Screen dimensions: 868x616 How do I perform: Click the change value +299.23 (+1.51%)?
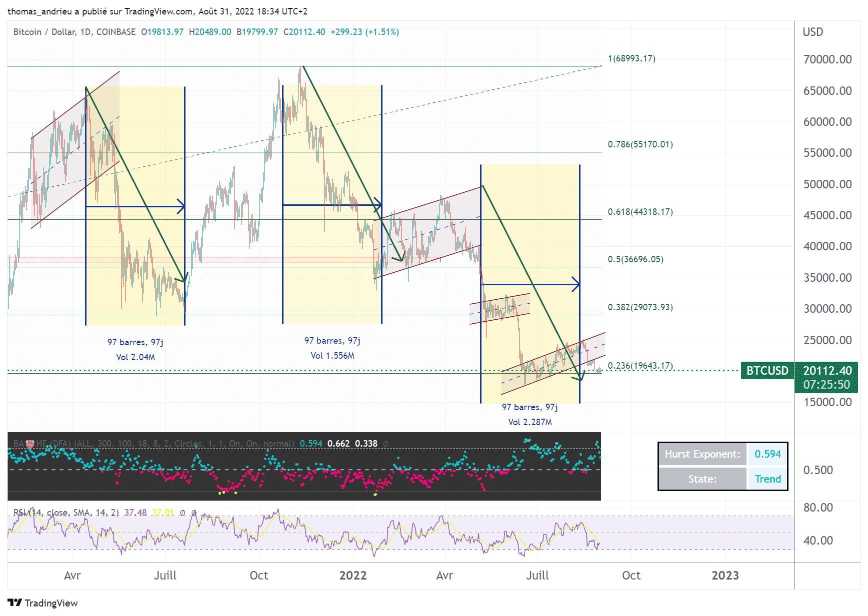tap(364, 32)
